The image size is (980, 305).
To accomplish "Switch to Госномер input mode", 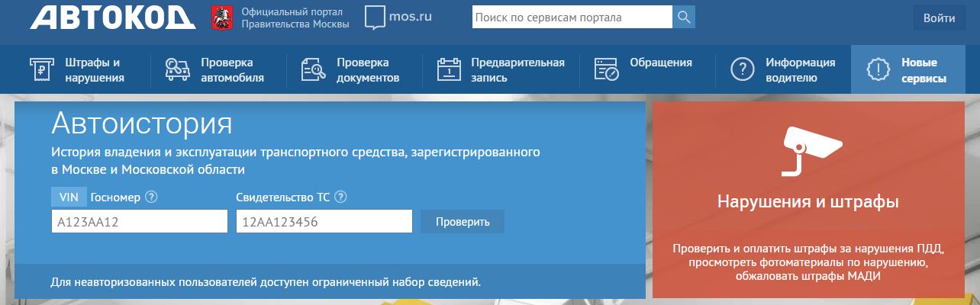I will pos(115,197).
